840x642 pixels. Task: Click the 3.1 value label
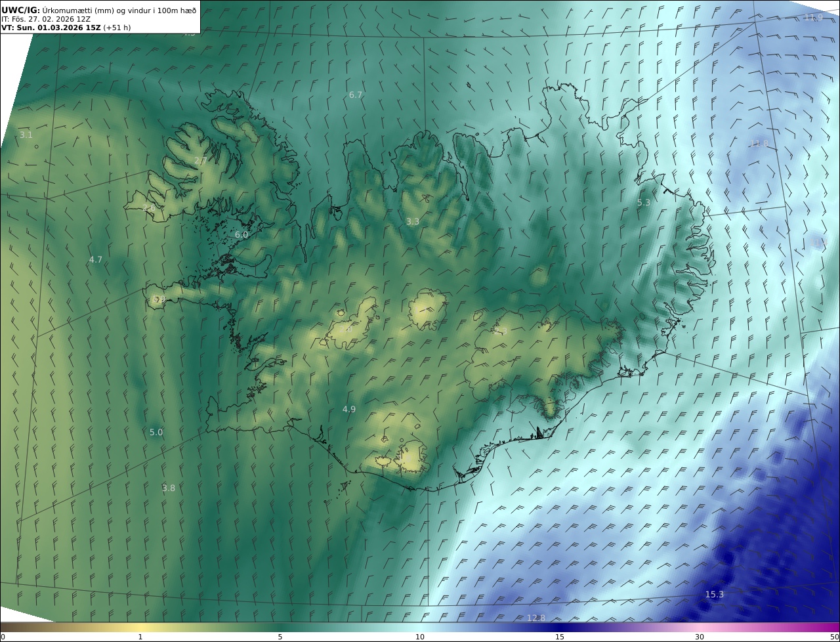pyautogui.click(x=26, y=135)
